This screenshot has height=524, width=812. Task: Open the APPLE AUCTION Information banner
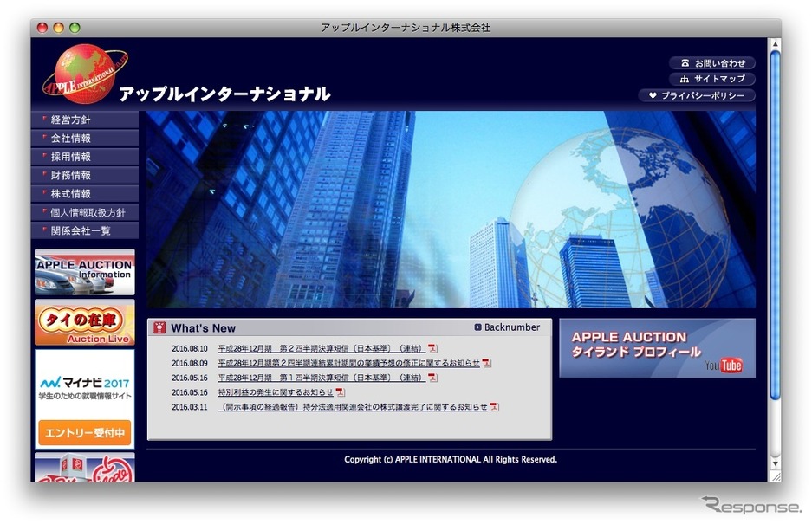coord(84,272)
